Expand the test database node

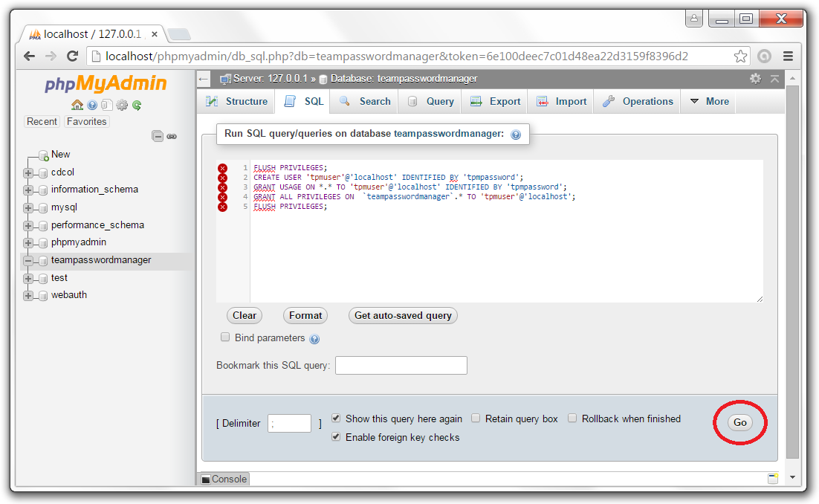click(28, 278)
